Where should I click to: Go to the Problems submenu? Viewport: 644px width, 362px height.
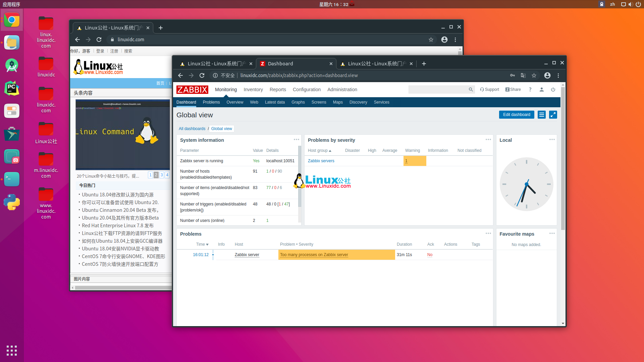tap(211, 102)
